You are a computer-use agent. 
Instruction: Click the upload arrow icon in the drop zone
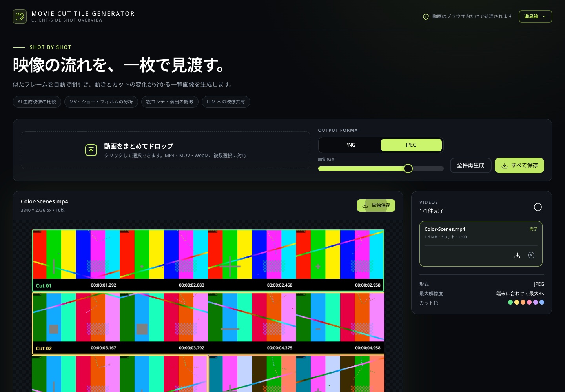pos(91,150)
